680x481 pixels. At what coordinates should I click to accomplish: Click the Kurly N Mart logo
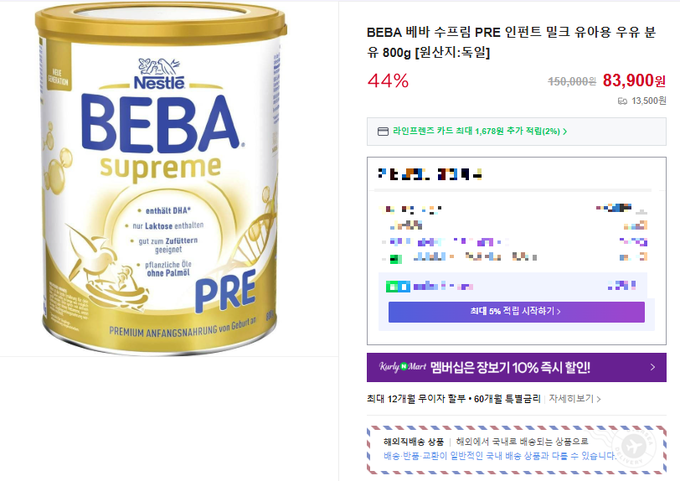pos(397,367)
